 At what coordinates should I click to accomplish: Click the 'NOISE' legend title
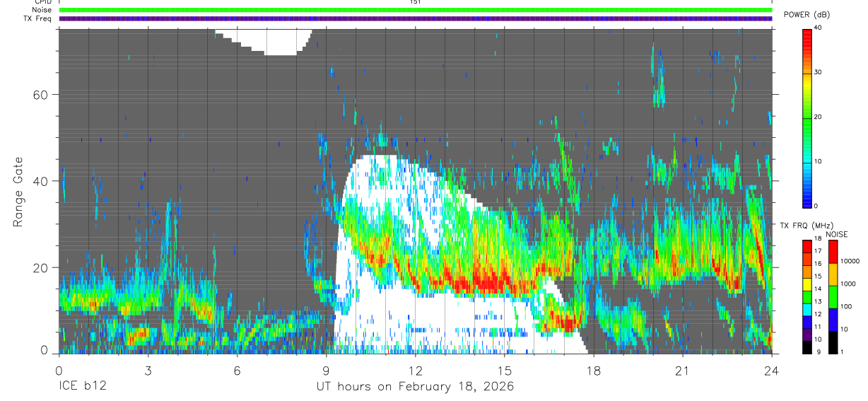tap(837, 234)
